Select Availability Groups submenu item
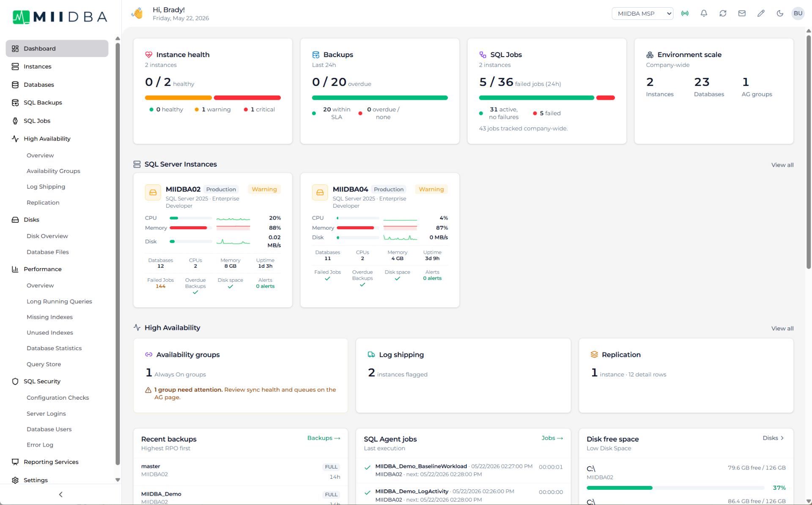 [x=53, y=171]
